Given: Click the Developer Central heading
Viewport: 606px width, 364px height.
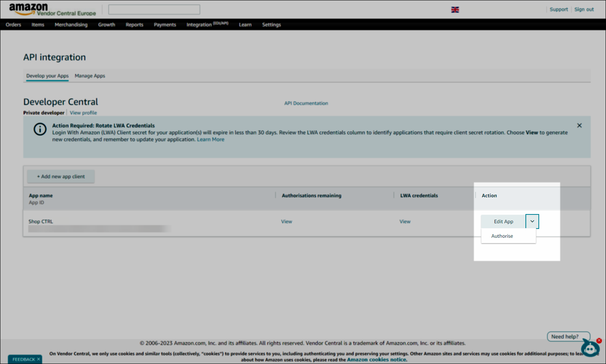Looking at the screenshot, I should tap(61, 102).
